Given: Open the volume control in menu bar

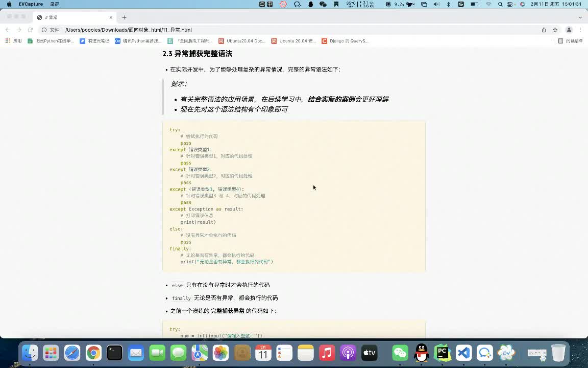Looking at the screenshot, I should (x=436, y=4).
